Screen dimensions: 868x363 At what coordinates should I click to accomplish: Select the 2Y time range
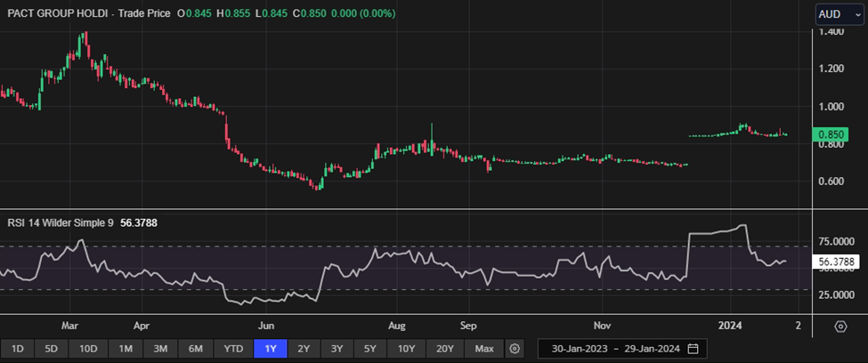(x=304, y=349)
